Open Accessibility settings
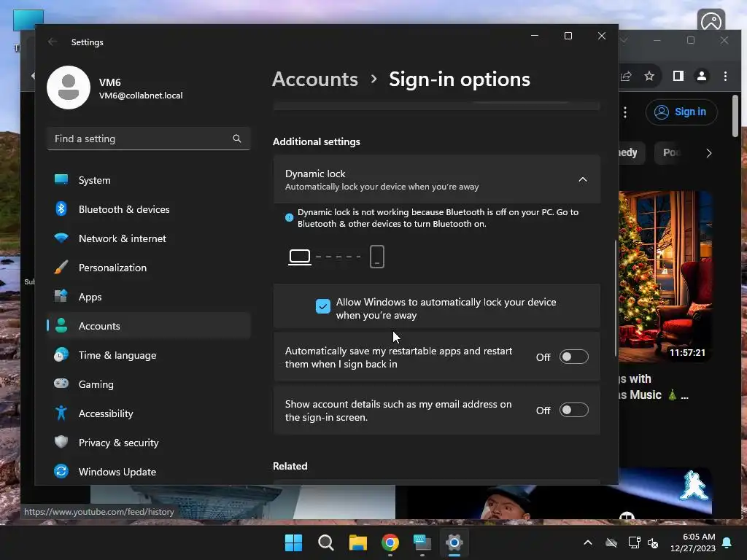The width and height of the screenshot is (747, 560). [149, 413]
